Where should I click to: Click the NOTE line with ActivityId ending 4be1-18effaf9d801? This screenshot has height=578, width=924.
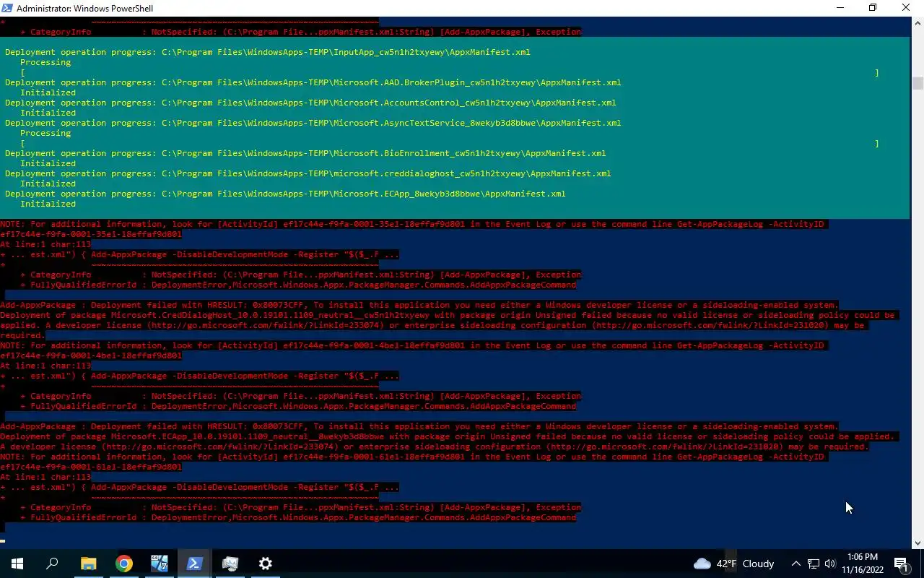pyautogui.click(x=411, y=345)
